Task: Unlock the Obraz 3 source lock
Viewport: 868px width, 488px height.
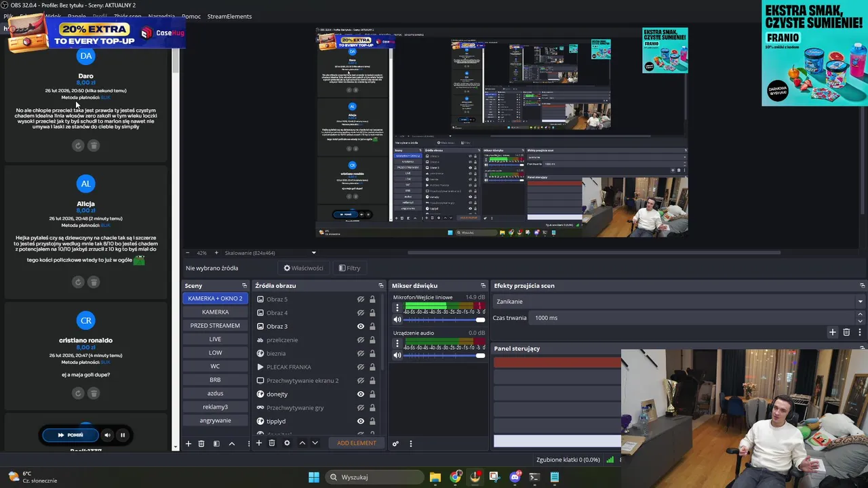Action: (x=372, y=326)
